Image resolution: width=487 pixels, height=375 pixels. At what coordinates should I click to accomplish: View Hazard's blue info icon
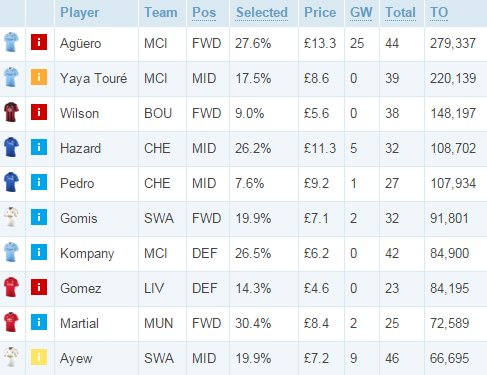[39, 147]
